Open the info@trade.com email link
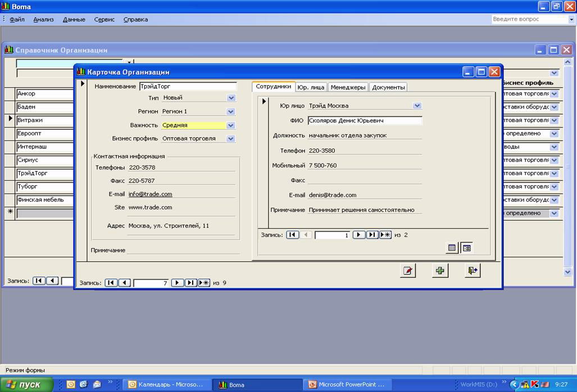 point(150,194)
